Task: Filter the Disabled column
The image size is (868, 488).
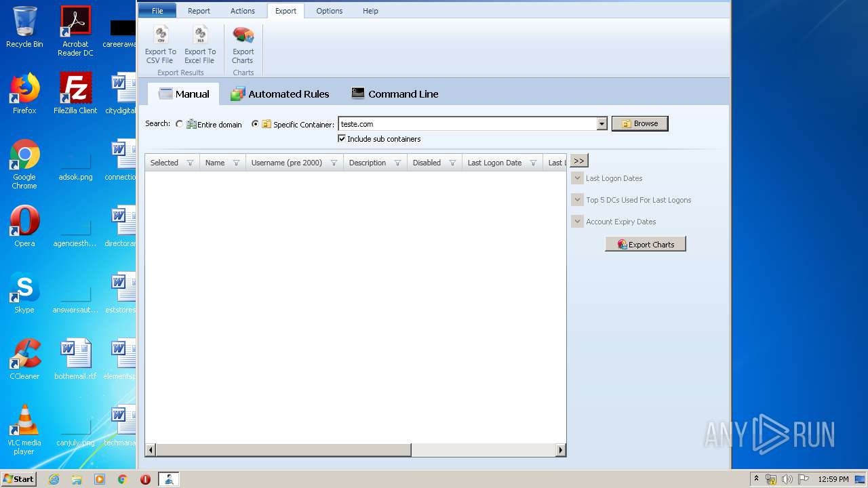Action: (452, 163)
